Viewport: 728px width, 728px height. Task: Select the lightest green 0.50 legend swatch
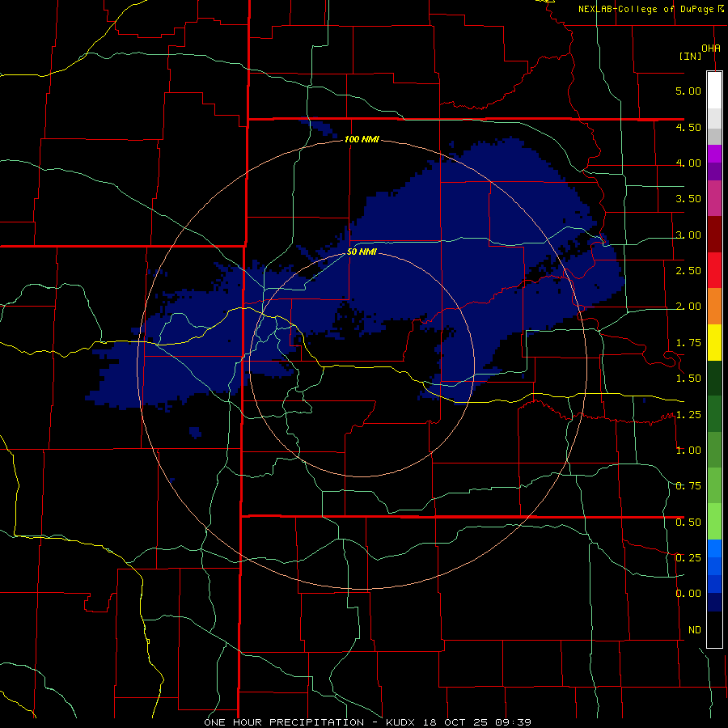coord(714,522)
